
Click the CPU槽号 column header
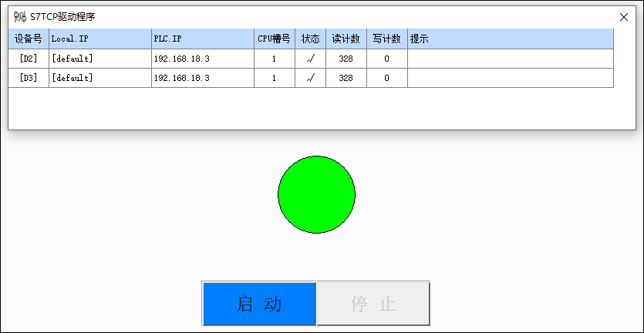pos(275,39)
